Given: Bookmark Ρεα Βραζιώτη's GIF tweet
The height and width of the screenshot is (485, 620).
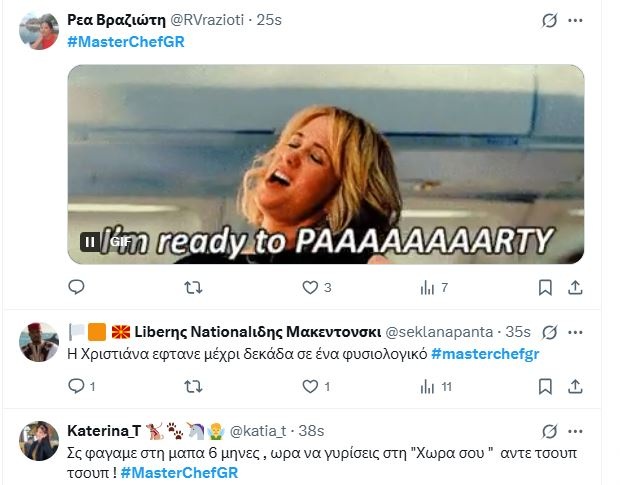Looking at the screenshot, I should (545, 287).
